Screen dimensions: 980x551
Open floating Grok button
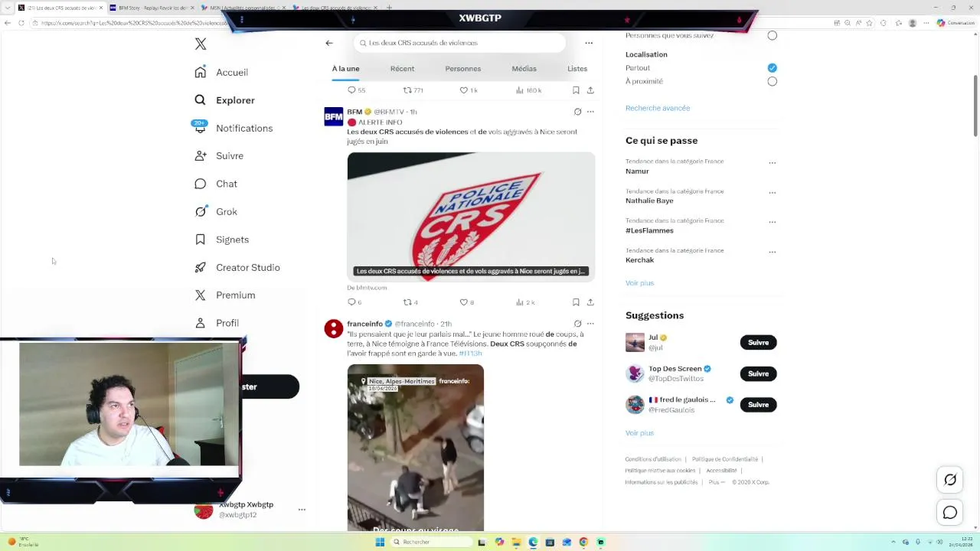click(950, 480)
